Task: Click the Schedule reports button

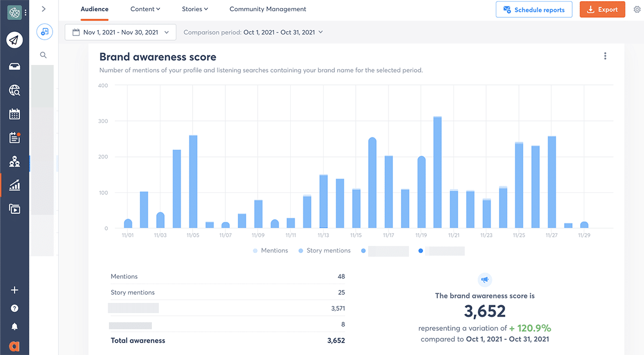Action: (x=533, y=10)
